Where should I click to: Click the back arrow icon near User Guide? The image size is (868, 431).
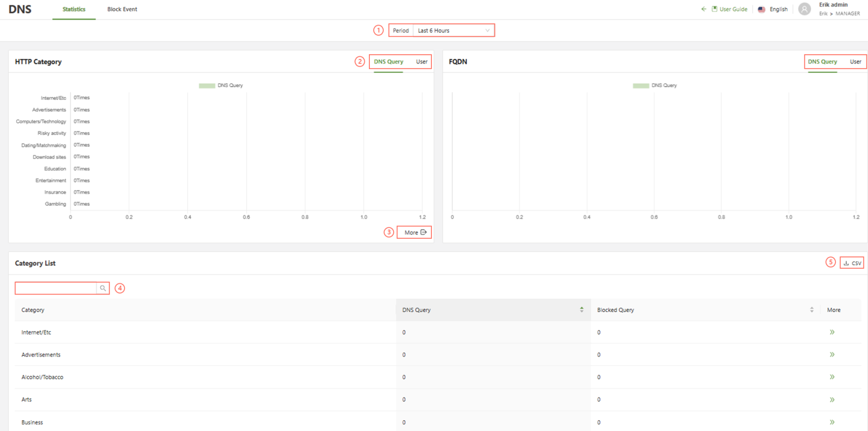(x=703, y=9)
